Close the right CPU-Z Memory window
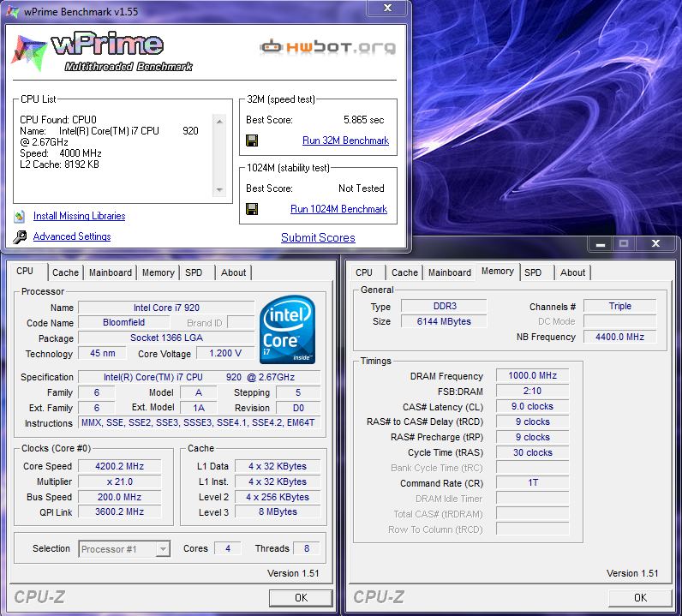Screen dimensions: 682x616 tap(655, 243)
